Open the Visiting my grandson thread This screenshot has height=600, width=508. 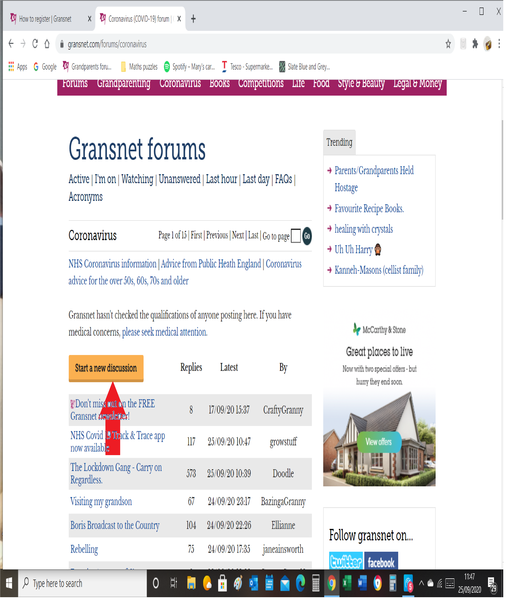[101, 501]
